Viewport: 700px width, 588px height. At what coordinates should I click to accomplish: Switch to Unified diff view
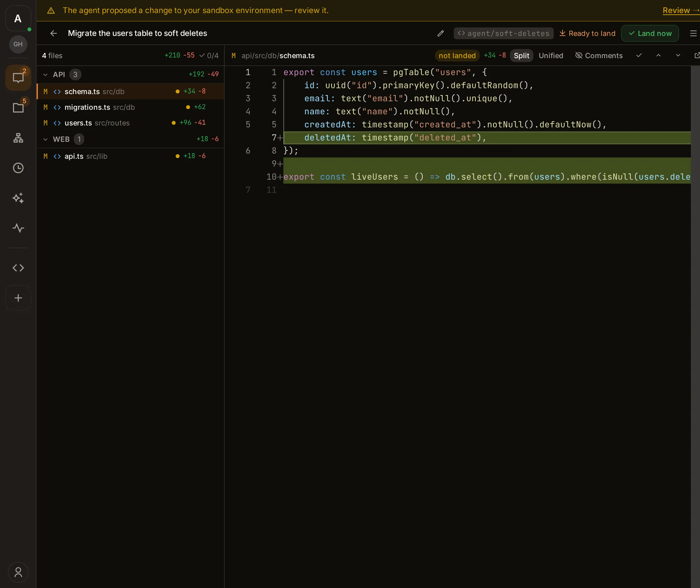point(551,55)
